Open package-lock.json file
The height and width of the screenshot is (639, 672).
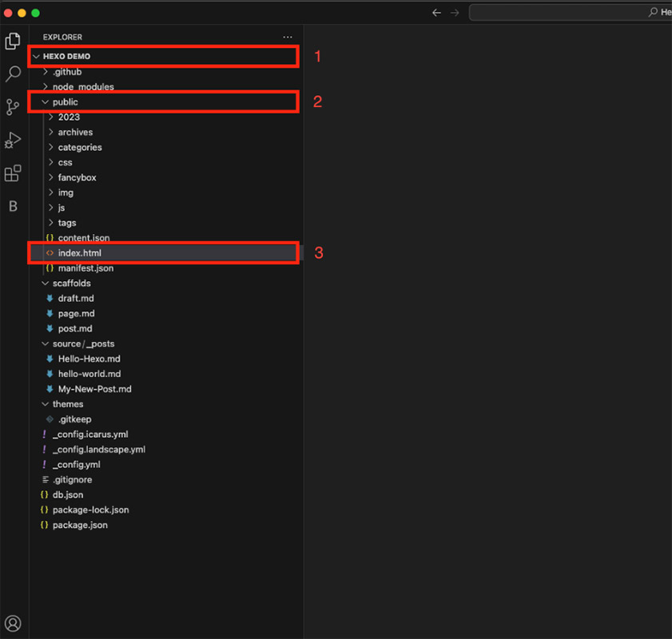[x=166, y=510]
